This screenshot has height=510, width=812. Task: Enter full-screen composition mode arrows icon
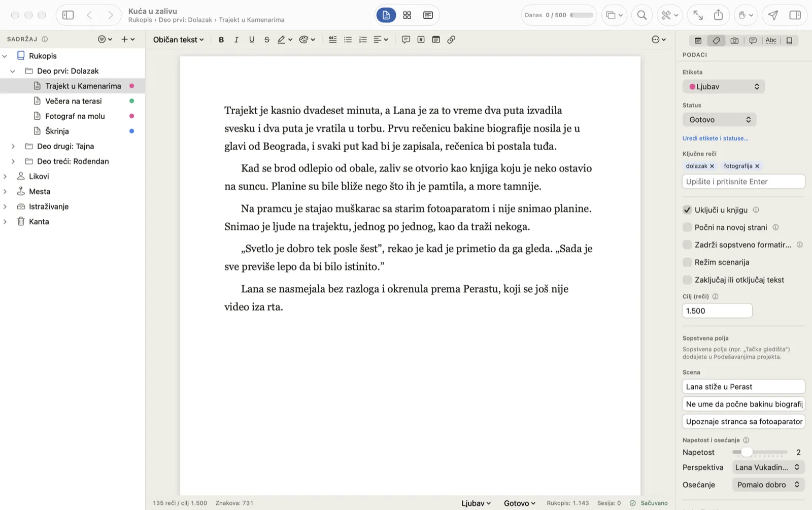point(698,15)
